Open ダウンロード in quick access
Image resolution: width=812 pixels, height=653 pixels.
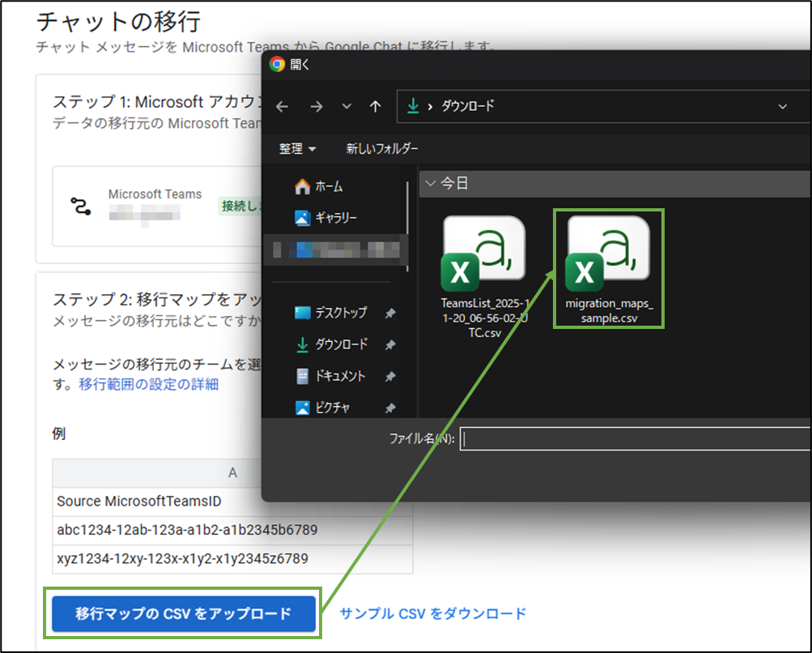tap(331, 344)
